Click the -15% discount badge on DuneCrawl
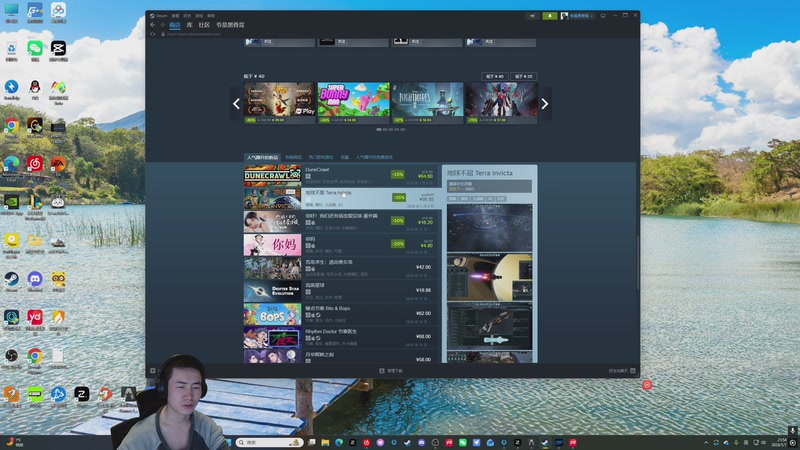The height and width of the screenshot is (450, 800). 398,174
